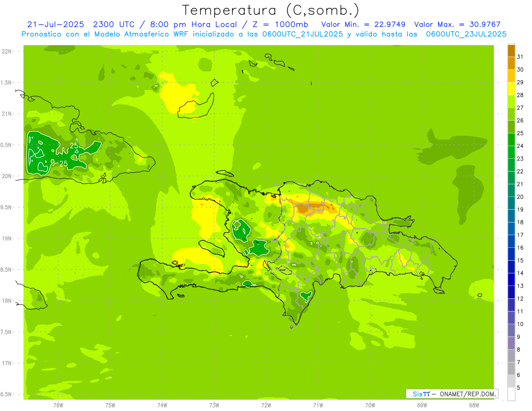Viewport: 532px width, 411px height.
Task: Click the blue legend swatch between 17 and 18
Action: 511,229
